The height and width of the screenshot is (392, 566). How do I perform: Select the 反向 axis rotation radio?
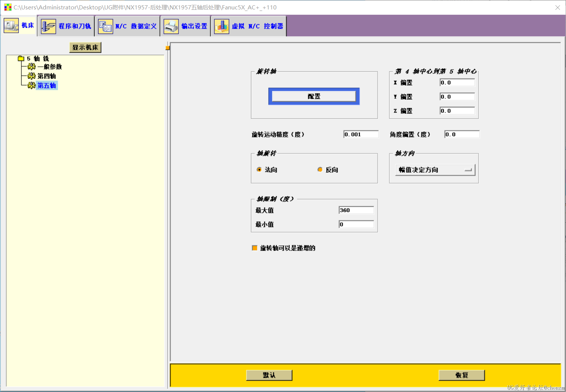320,170
